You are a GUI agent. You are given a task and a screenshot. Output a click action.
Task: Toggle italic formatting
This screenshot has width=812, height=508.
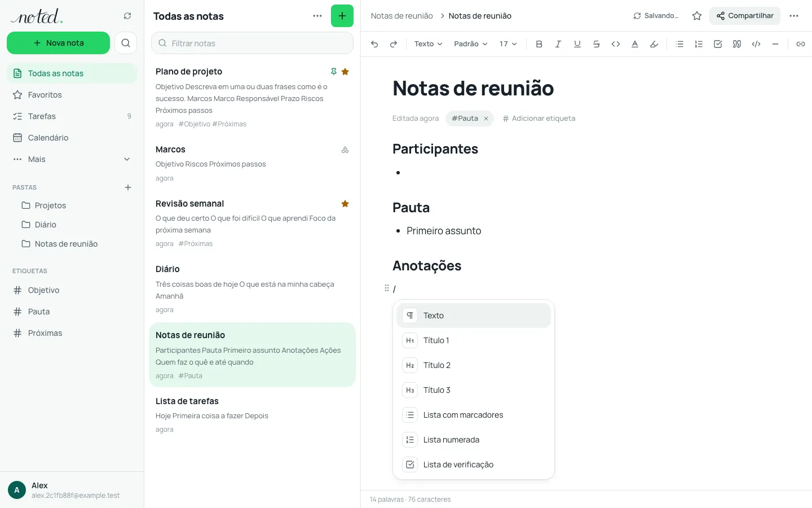pos(558,44)
